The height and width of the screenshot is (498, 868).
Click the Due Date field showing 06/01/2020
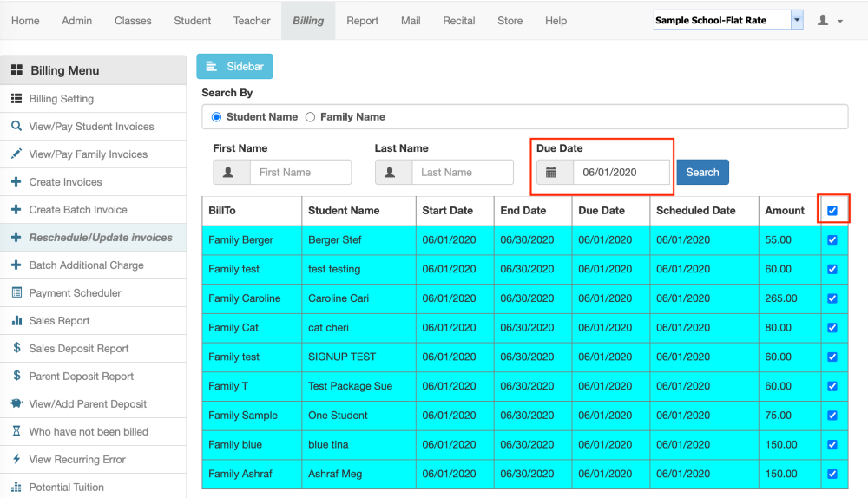tap(621, 172)
